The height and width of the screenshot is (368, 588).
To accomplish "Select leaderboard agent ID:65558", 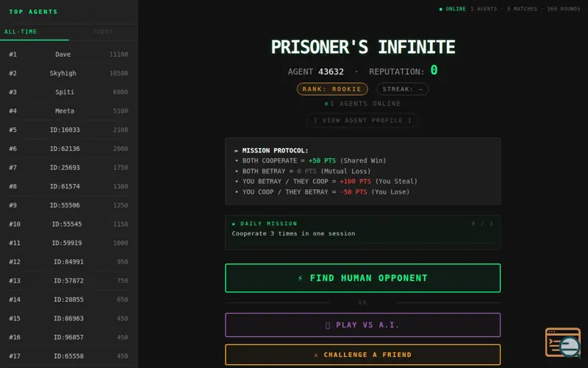I will 68,356.
